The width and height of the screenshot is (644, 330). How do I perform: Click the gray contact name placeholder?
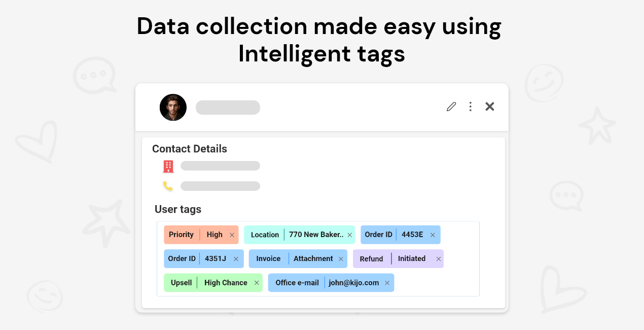click(228, 108)
